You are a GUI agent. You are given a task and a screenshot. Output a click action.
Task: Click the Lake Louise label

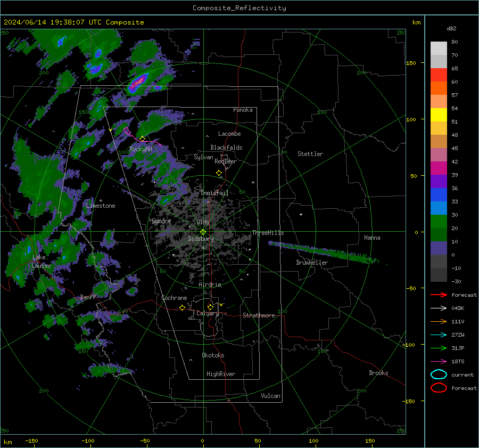pyautogui.click(x=41, y=262)
